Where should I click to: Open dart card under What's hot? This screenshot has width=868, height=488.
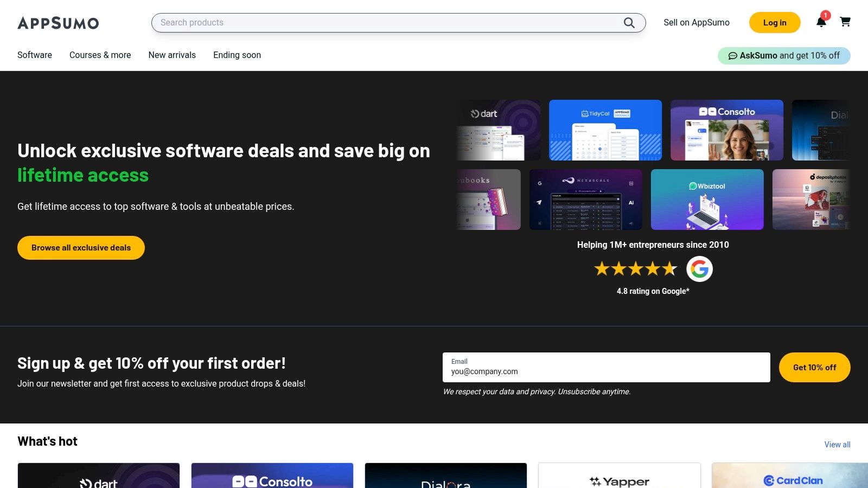(99, 476)
